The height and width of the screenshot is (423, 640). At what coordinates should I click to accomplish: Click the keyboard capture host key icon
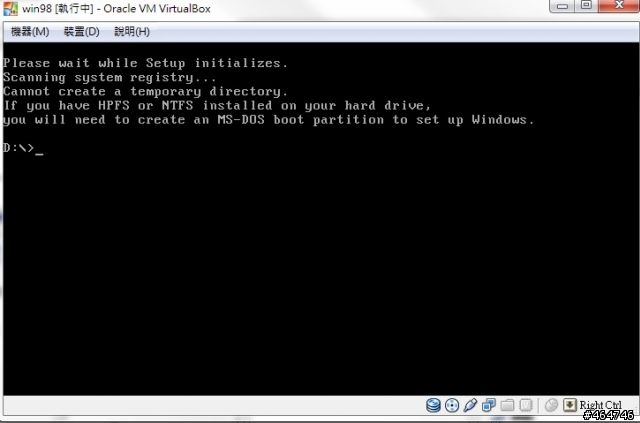coord(569,405)
